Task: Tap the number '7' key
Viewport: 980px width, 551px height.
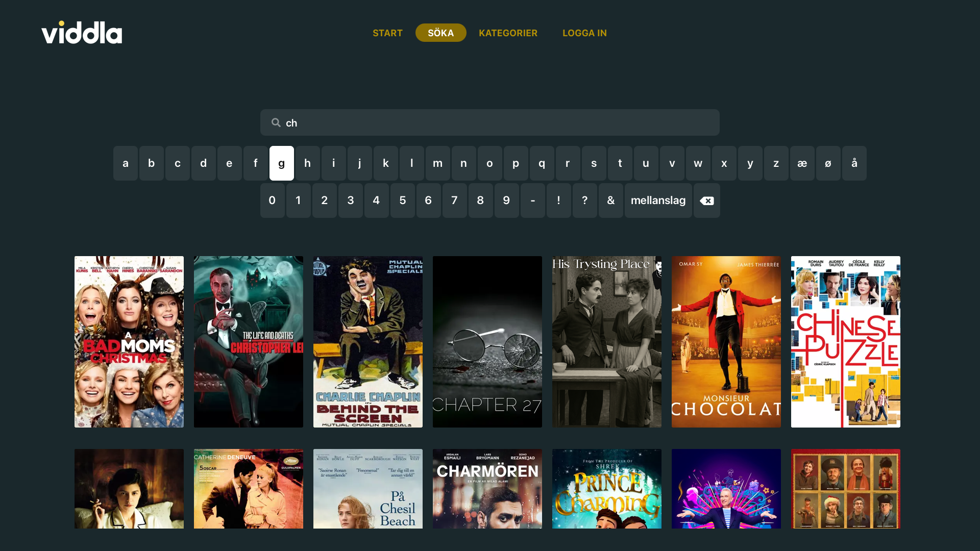Action: pos(455,201)
